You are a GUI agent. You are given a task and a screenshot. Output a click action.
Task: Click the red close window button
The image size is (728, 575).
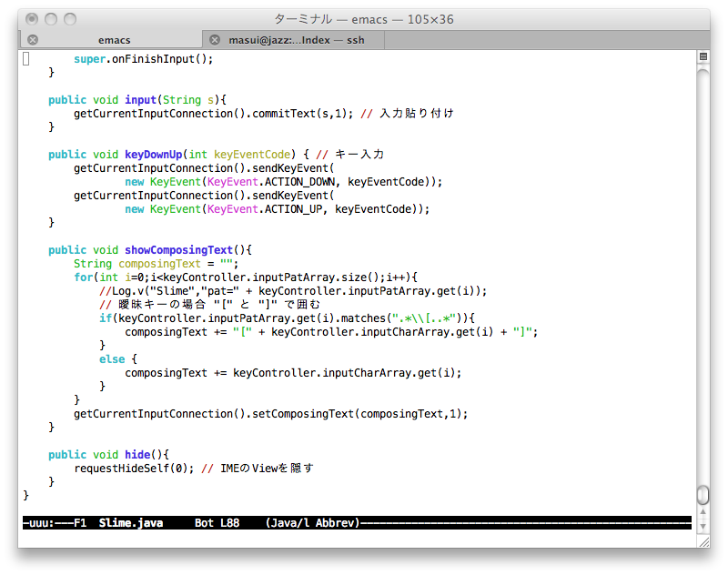tap(32, 19)
